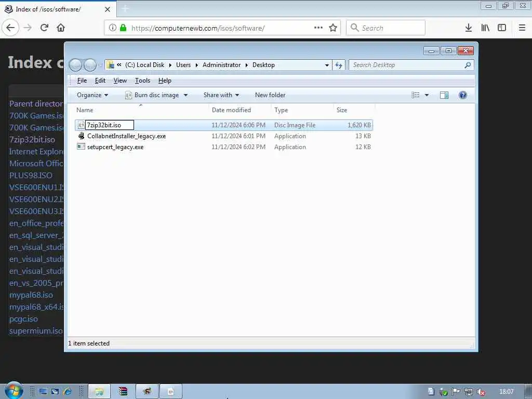Open the Firefox hamburger menu
The width and height of the screenshot is (532, 399).
tap(522, 28)
